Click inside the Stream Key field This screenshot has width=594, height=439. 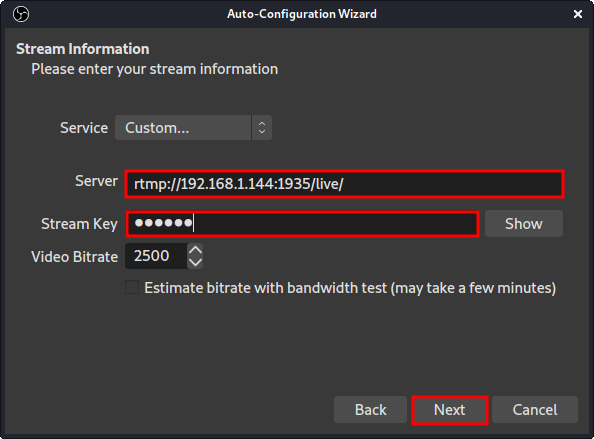point(302,224)
